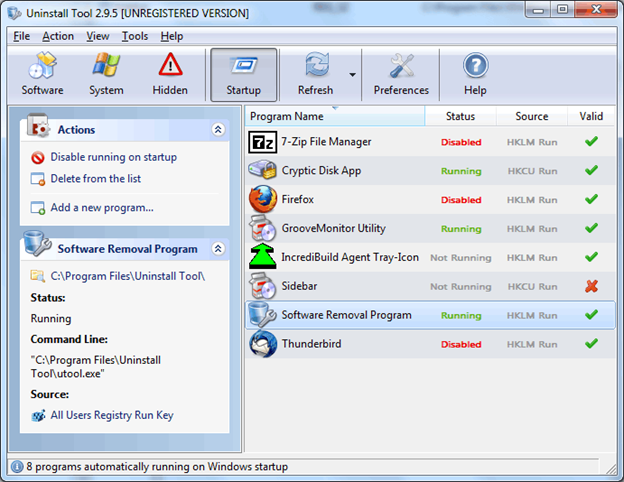The image size is (624, 482).
Task: Click the 7-Zip File Manager icon
Action: (x=263, y=142)
